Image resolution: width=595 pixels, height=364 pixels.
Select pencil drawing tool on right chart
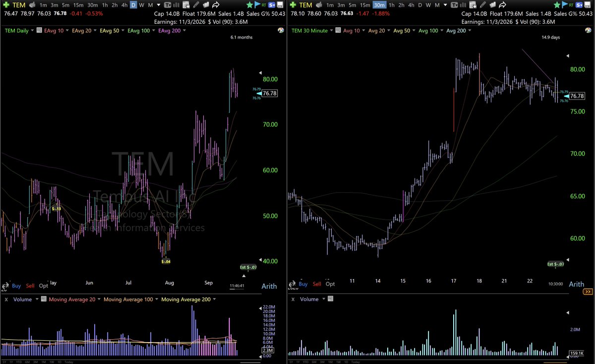tap(483, 5)
